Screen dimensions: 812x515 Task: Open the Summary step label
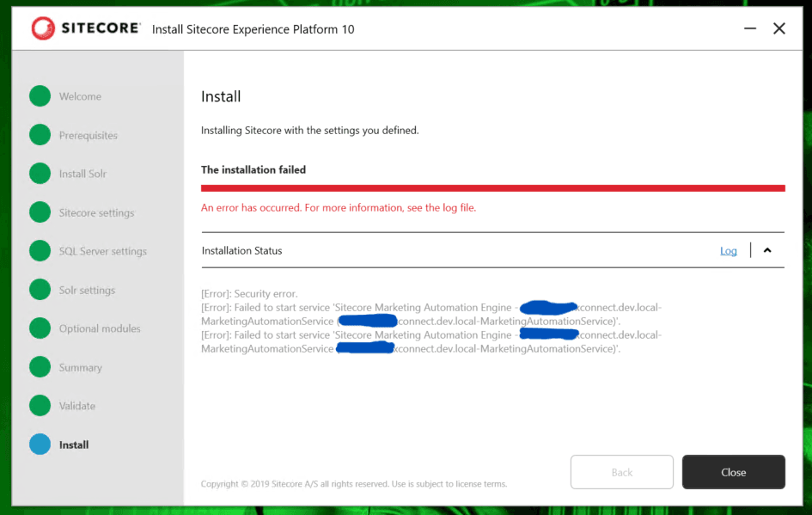click(80, 367)
